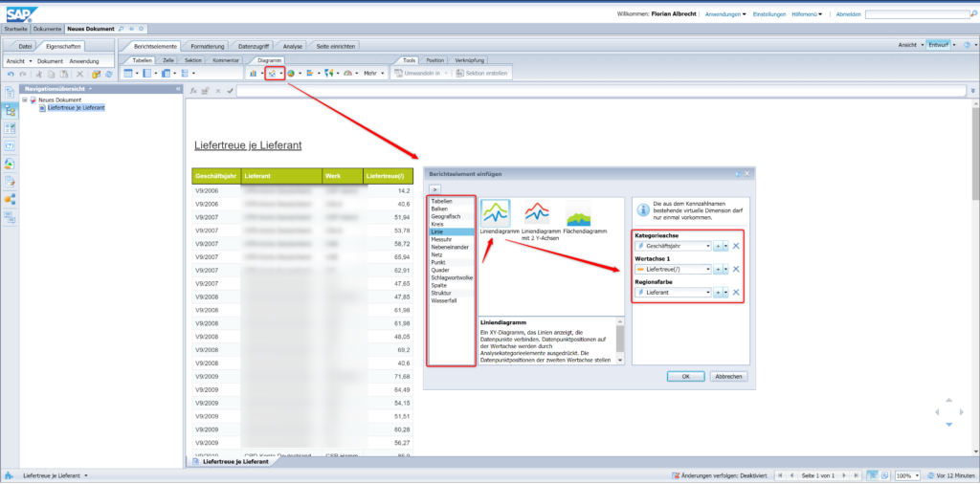This screenshot has height=484, width=980.
Task: Click the formula editor fx icon
Action: [193, 90]
